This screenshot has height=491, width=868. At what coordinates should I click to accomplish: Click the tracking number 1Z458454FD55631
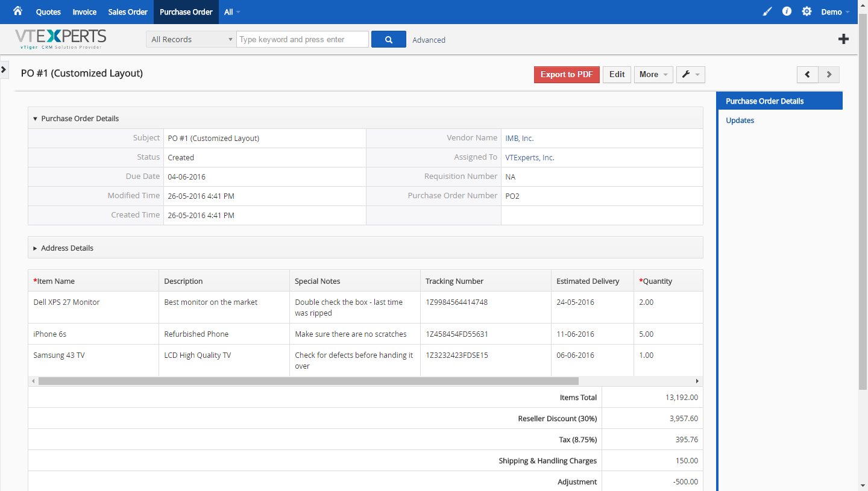pyautogui.click(x=457, y=334)
